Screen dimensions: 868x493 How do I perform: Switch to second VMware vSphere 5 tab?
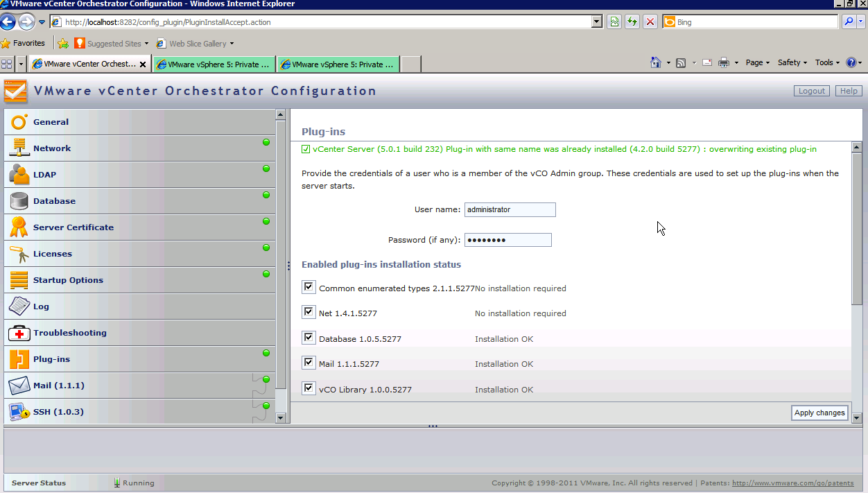click(214, 64)
